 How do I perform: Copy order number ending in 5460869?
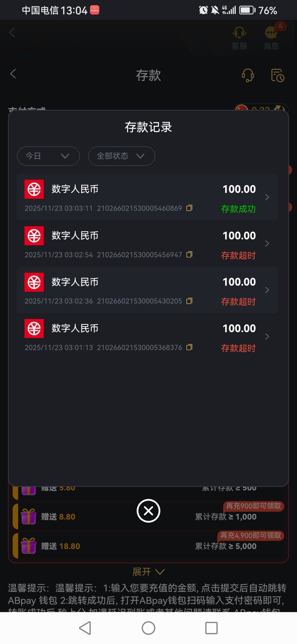pyautogui.click(x=189, y=208)
